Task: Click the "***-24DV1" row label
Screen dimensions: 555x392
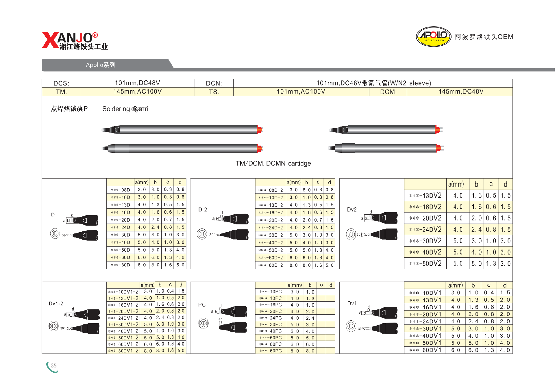Action: [x=425, y=322]
